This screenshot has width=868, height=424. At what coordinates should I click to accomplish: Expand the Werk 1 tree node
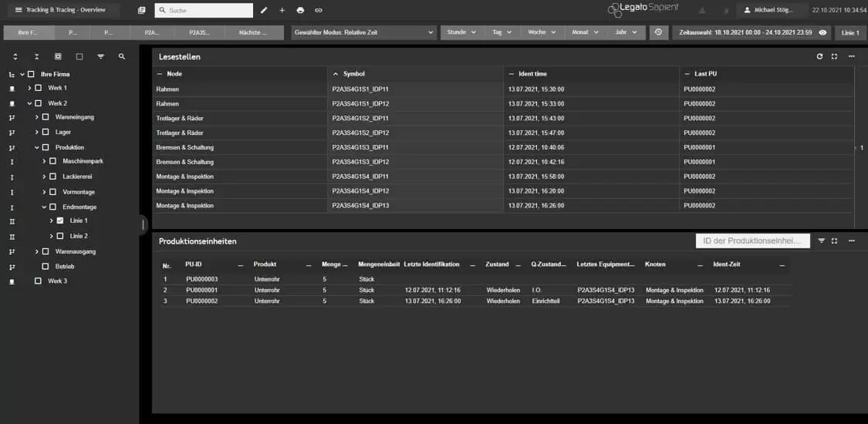click(x=29, y=88)
